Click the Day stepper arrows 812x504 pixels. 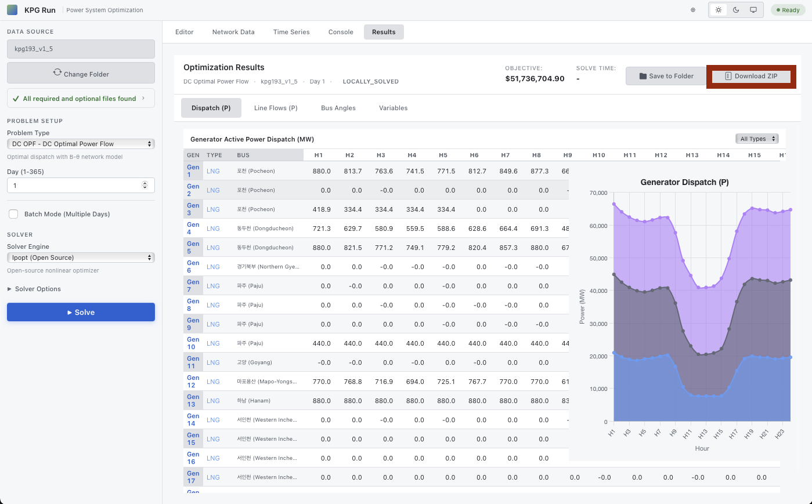145,186
